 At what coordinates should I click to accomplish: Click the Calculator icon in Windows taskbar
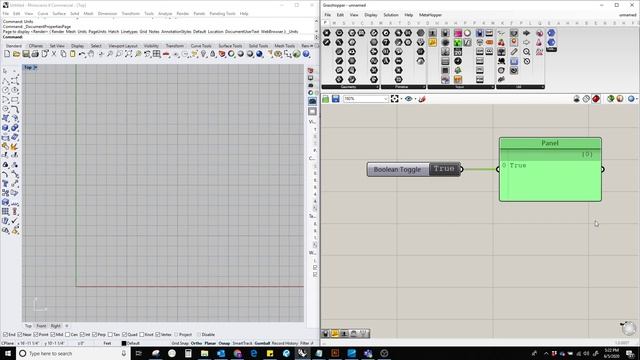188,353
